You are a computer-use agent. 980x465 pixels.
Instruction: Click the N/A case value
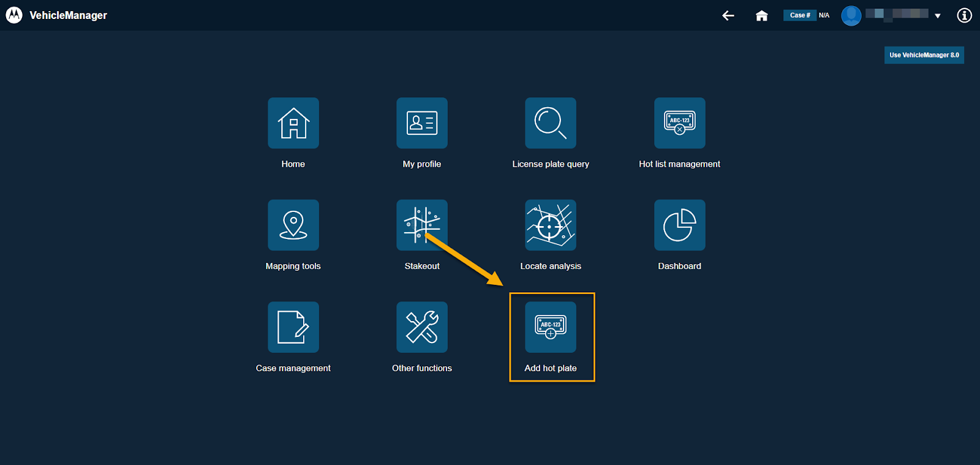(824, 15)
